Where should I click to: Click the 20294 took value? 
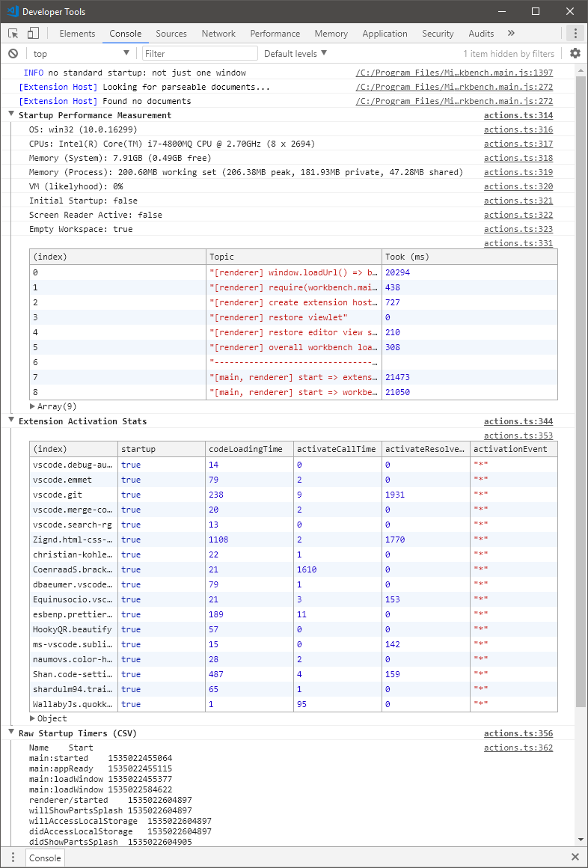click(397, 272)
